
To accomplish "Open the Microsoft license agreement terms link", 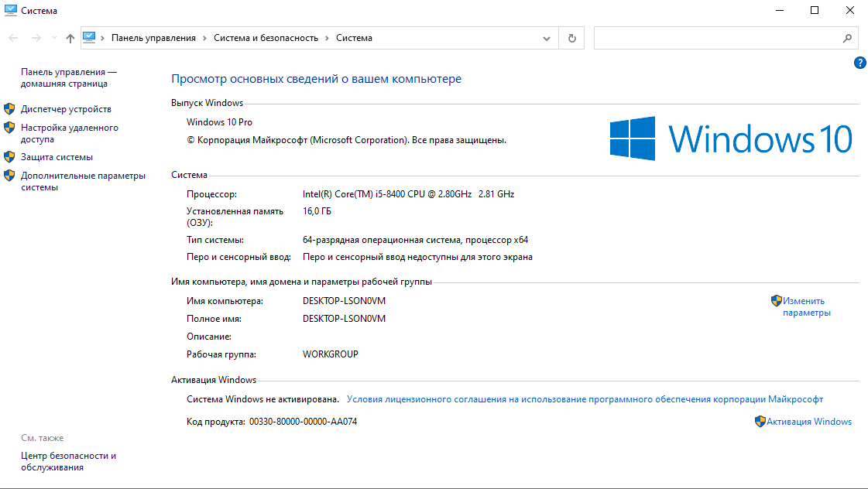I will click(585, 399).
